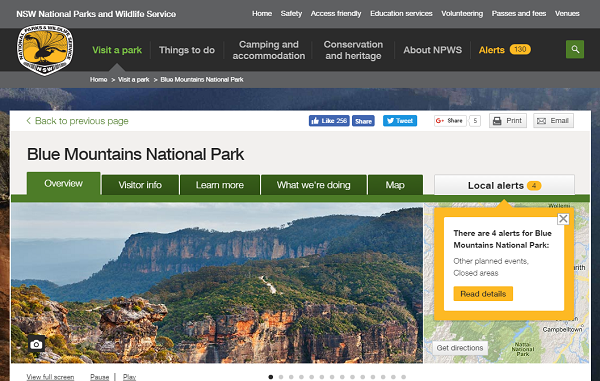Open the What we're doing tab

click(x=313, y=185)
